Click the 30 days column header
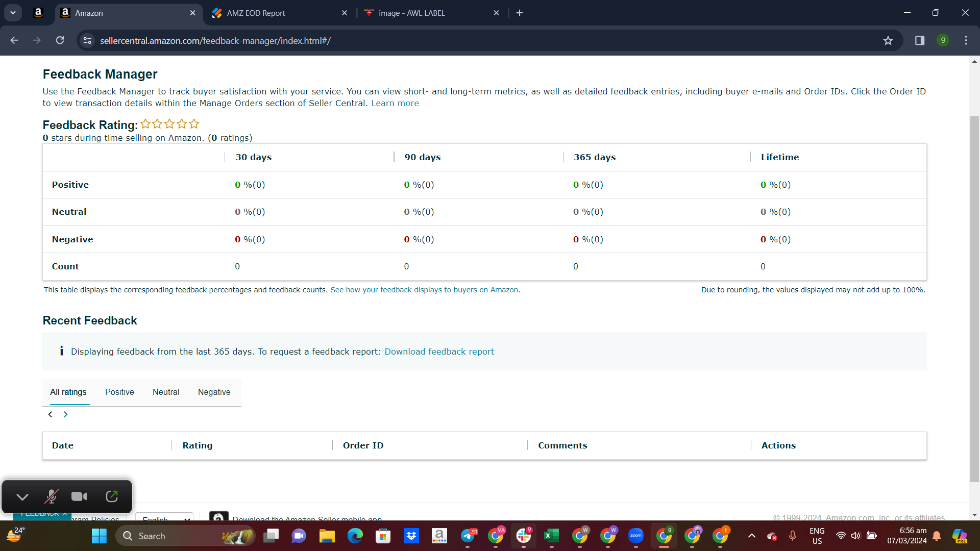 click(x=254, y=157)
